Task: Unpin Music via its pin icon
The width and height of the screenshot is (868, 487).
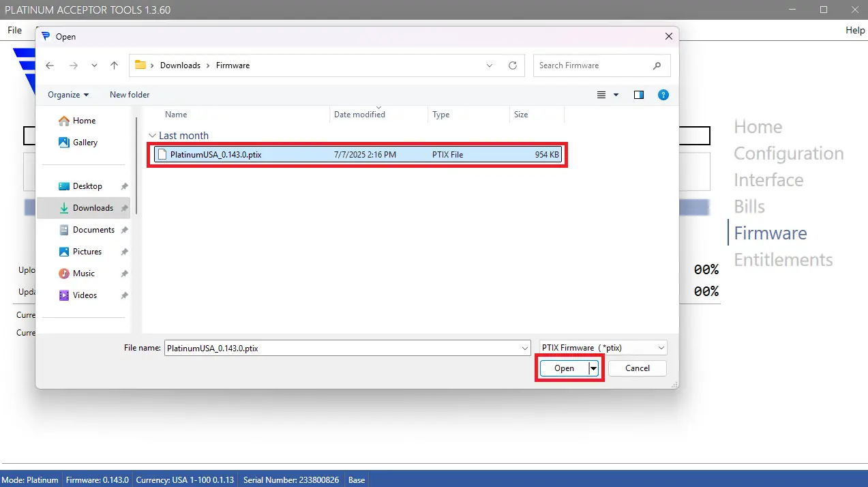Action: click(x=124, y=274)
